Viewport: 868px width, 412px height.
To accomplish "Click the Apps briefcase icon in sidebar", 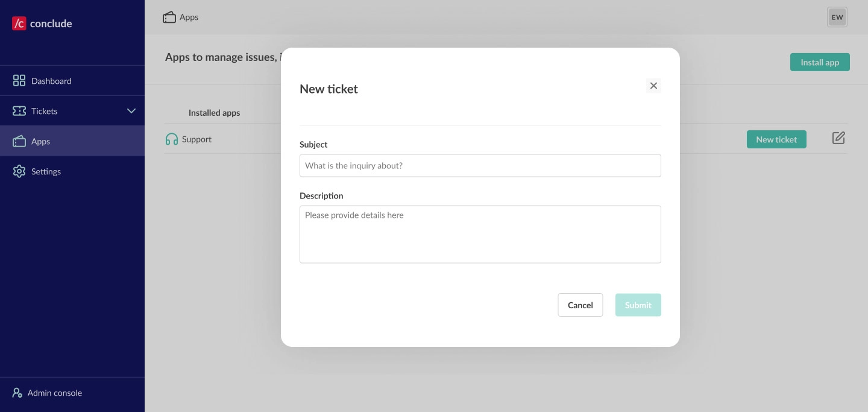I will pos(19,141).
